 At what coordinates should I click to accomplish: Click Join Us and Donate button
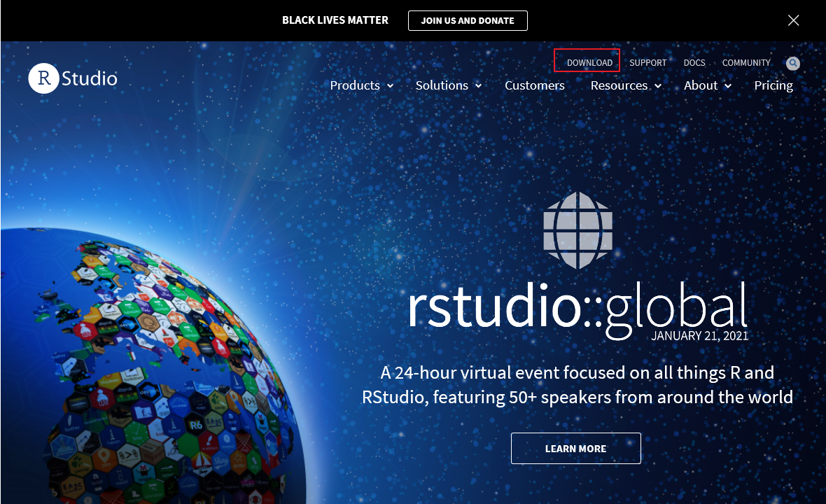(x=468, y=20)
